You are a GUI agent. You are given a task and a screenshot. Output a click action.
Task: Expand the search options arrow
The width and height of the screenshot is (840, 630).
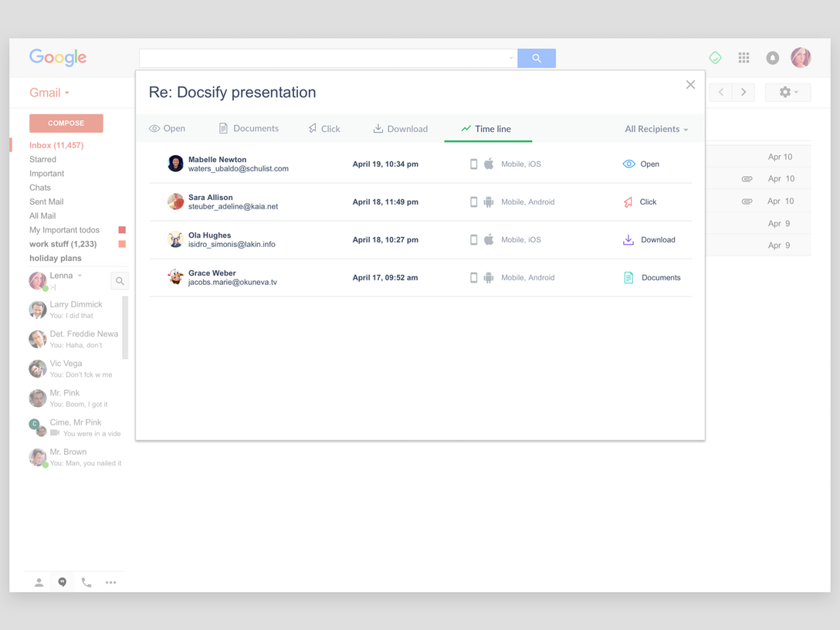point(511,58)
